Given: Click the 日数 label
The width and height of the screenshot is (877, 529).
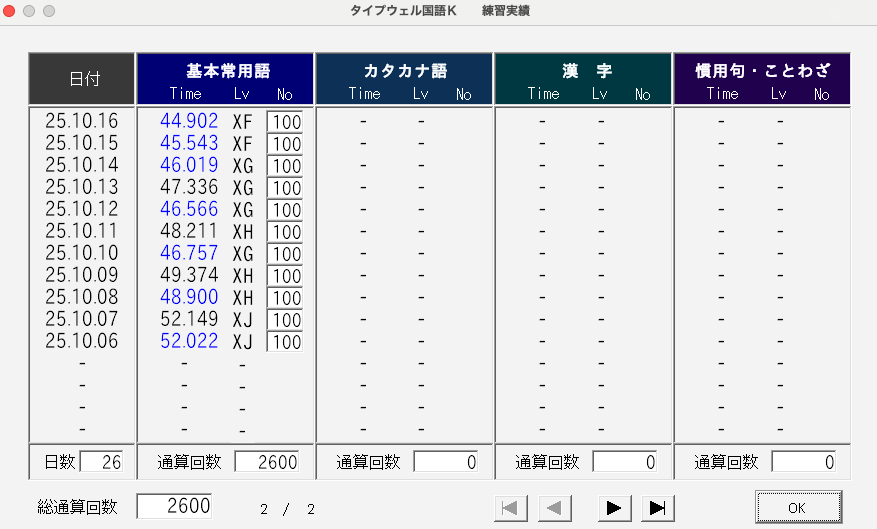Looking at the screenshot, I should tap(59, 462).
